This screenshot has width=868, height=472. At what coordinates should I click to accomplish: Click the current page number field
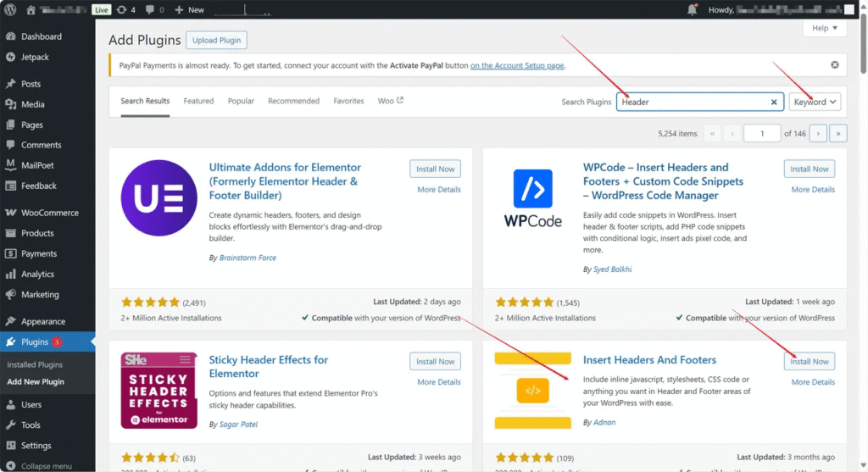pos(762,133)
